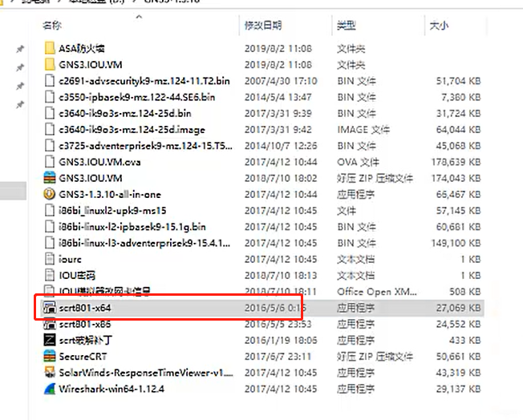Viewport: 523px width, 420px height.
Task: Select the c2691-advsecurityk9 bin file icon
Action: pyautogui.click(x=50, y=81)
